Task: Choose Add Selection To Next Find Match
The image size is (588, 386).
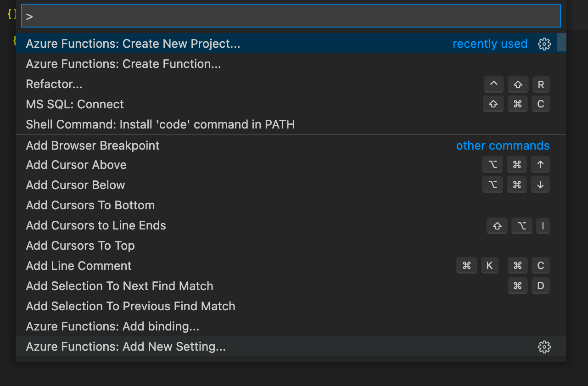Action: tap(120, 286)
